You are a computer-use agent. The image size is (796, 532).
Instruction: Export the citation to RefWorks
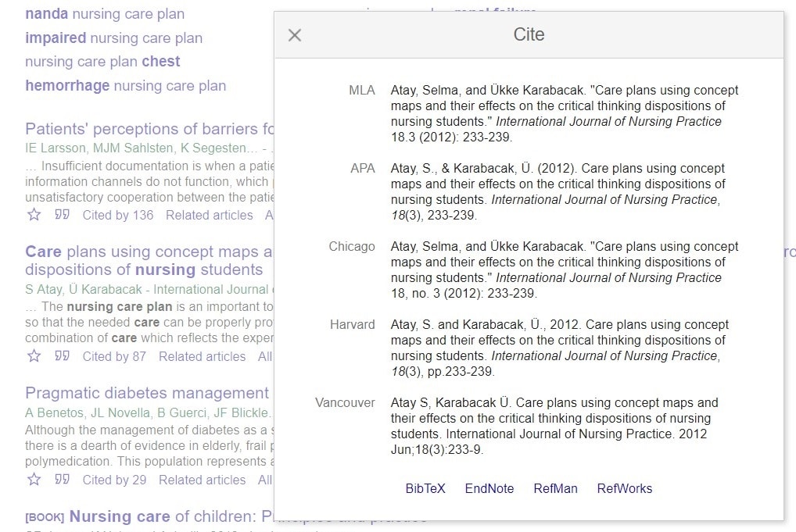click(624, 488)
